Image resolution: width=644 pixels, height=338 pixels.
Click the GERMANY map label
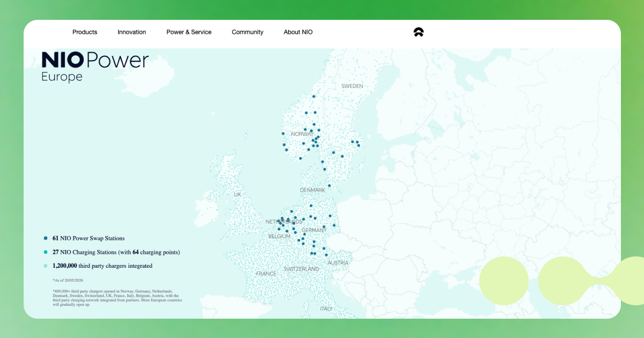pos(314,231)
